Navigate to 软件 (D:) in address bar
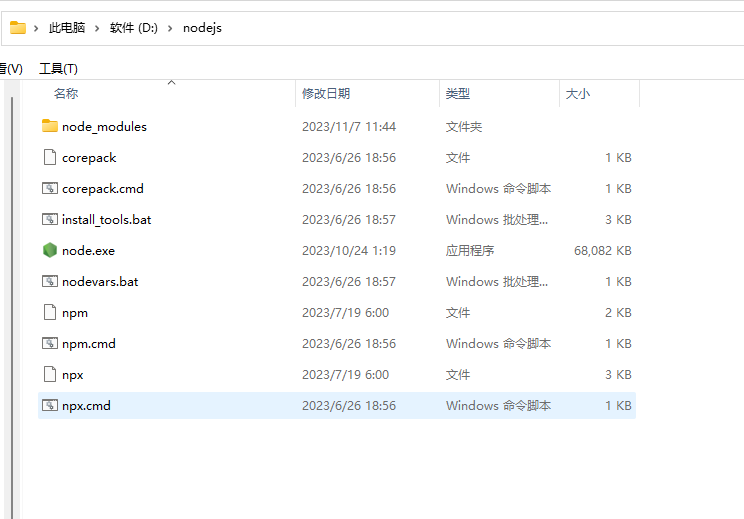The height and width of the screenshot is (519, 744). tap(134, 28)
